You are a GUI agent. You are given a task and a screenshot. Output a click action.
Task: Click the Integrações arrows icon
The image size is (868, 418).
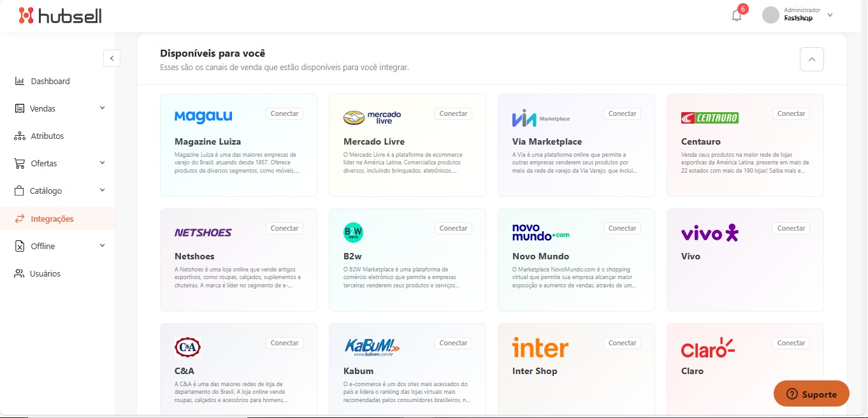click(x=19, y=219)
